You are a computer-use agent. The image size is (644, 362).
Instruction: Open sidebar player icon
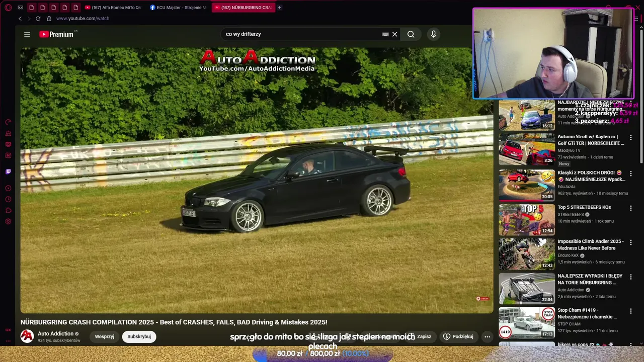pyautogui.click(x=8, y=188)
